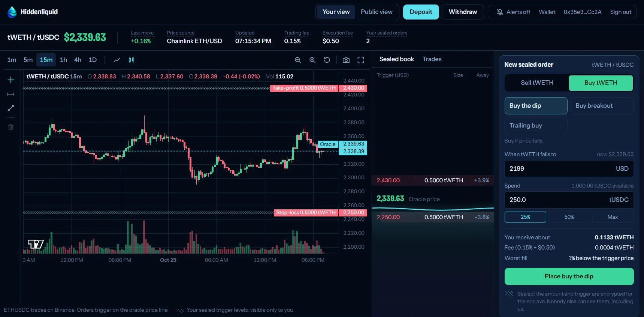Set spend amount to Max
Image resolution: width=644 pixels, height=317 pixels.
coord(613,217)
